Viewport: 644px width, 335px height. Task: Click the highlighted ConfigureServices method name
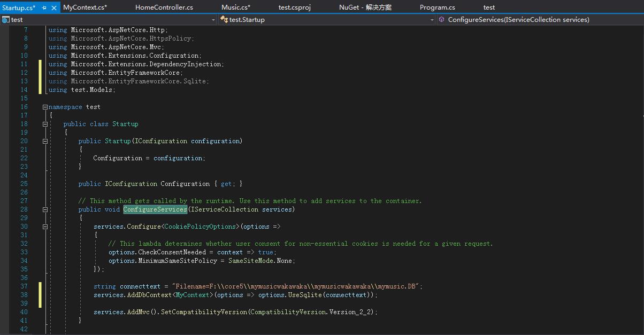coord(155,209)
